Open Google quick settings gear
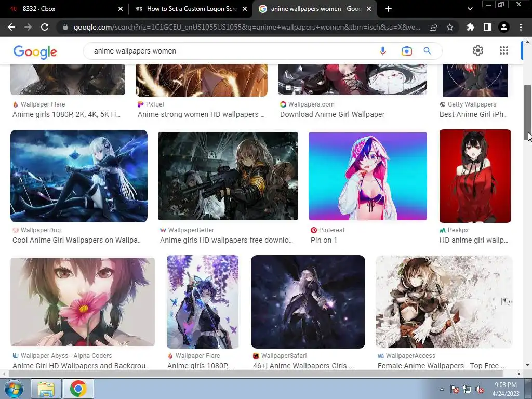Screen dimensions: 532x399 click(478, 50)
